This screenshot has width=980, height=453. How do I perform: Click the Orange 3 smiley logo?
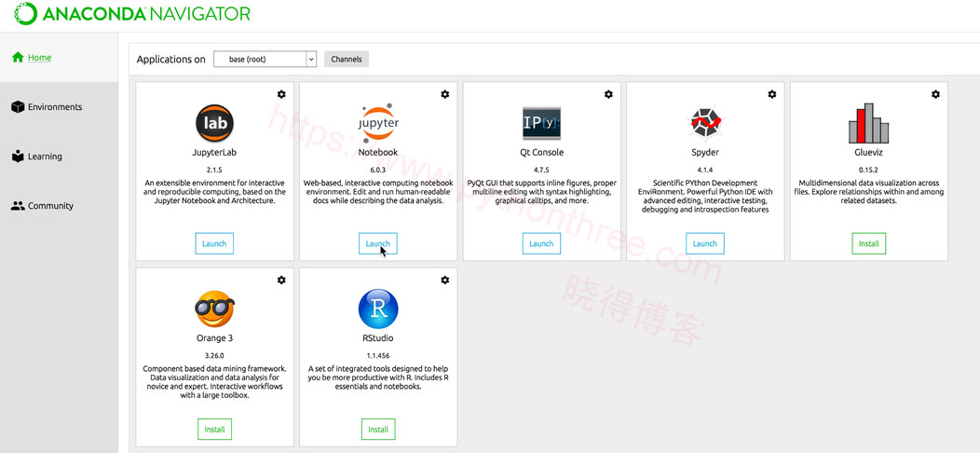(x=214, y=309)
